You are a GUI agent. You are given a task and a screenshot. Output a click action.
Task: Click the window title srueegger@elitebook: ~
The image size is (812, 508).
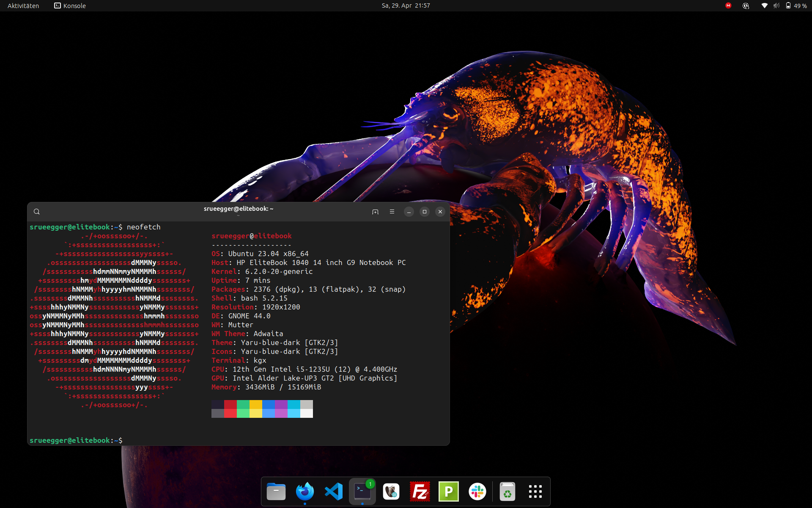coord(239,209)
